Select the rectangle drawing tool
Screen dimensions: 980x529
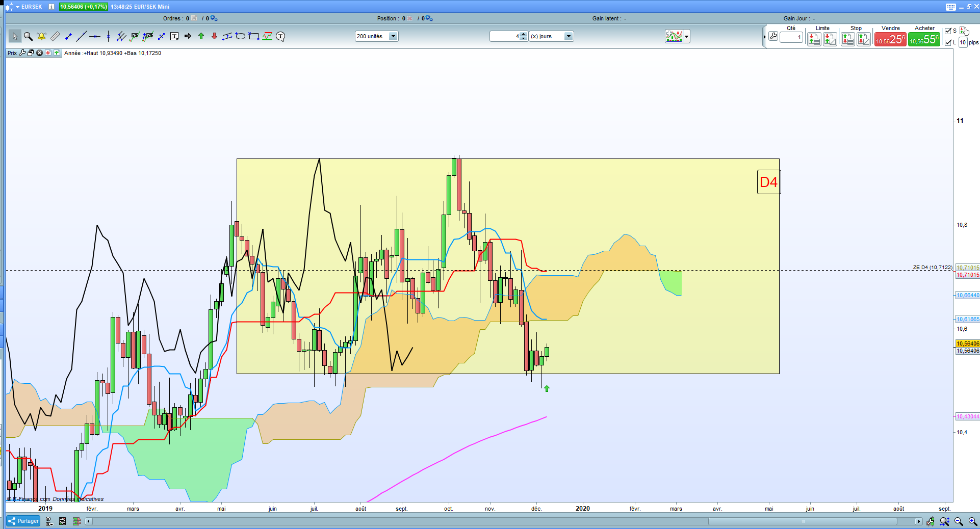click(254, 36)
